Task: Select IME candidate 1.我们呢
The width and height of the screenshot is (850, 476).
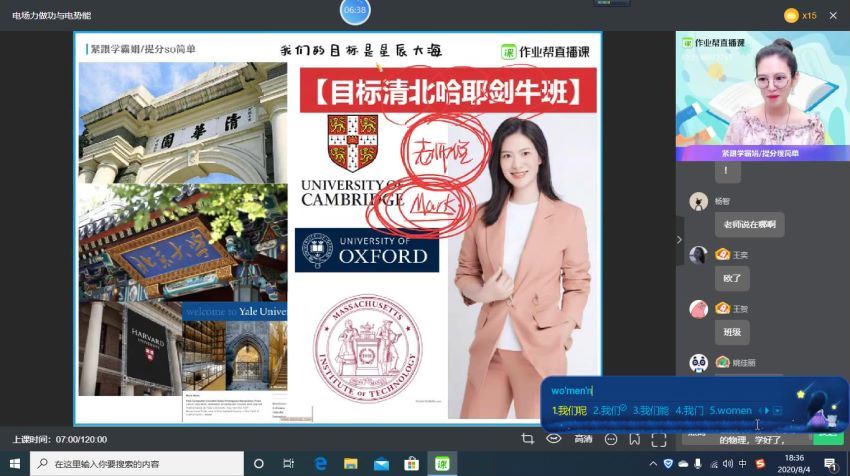Action: point(569,410)
